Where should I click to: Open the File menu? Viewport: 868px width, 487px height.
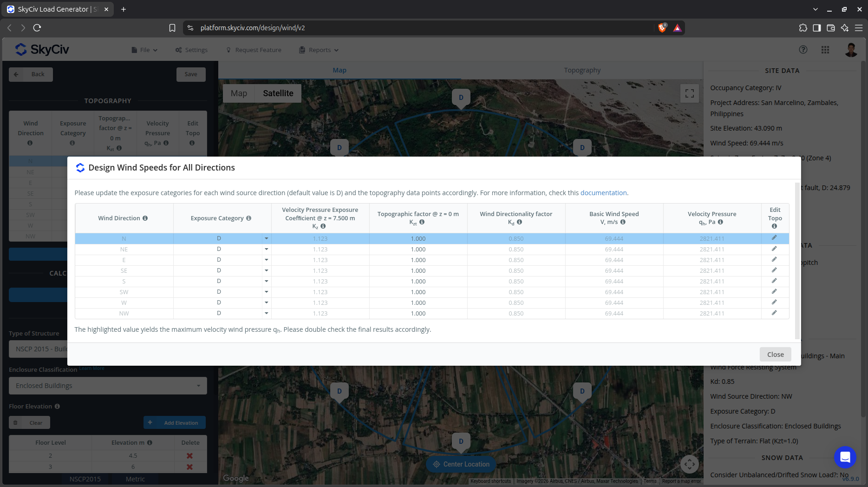tap(144, 50)
